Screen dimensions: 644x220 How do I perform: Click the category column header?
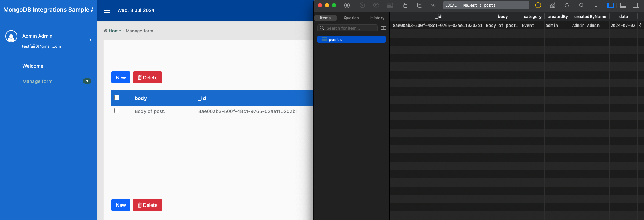point(533,17)
